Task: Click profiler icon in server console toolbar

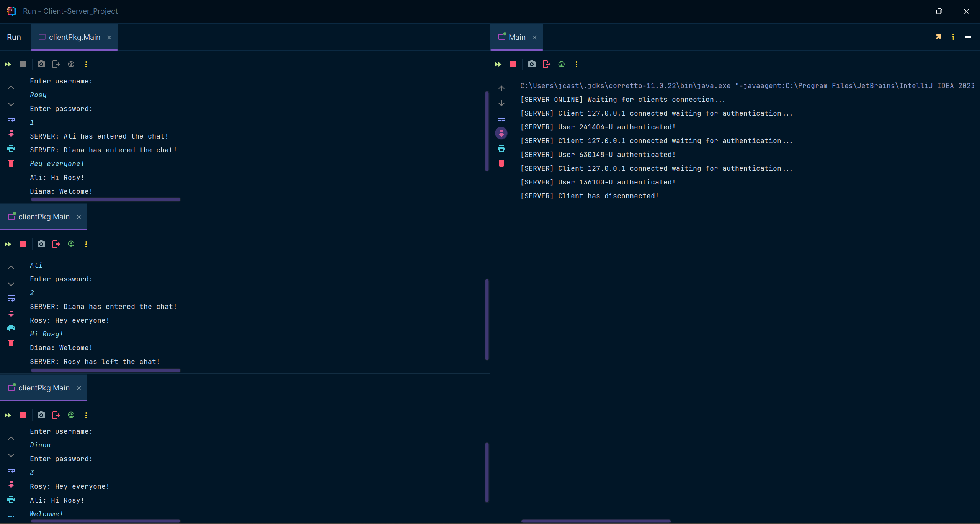Action: tap(561, 64)
